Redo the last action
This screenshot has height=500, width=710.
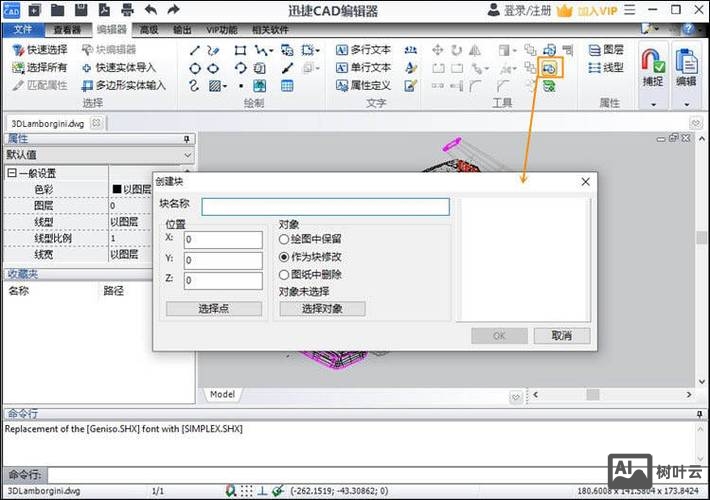click(173, 10)
